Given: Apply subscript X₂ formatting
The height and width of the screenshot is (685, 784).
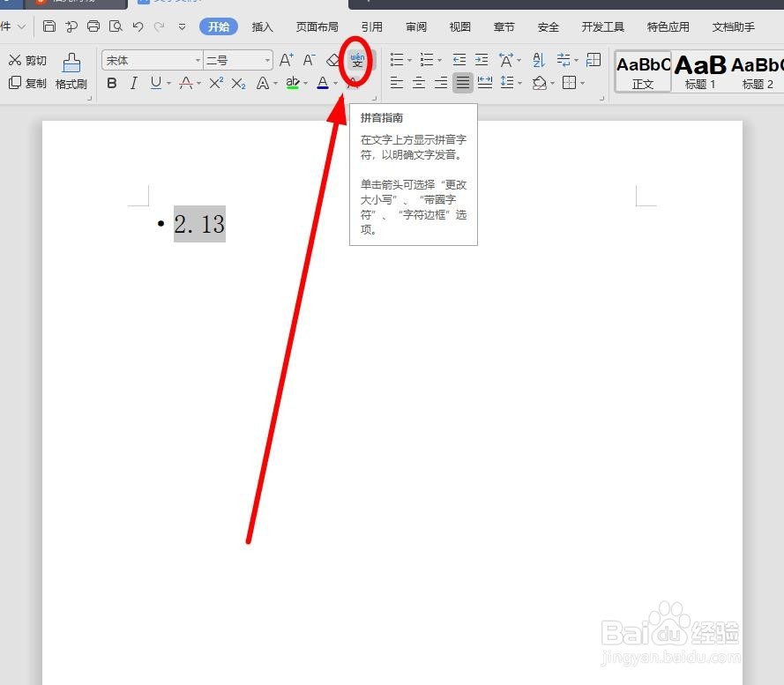Looking at the screenshot, I should 238,83.
